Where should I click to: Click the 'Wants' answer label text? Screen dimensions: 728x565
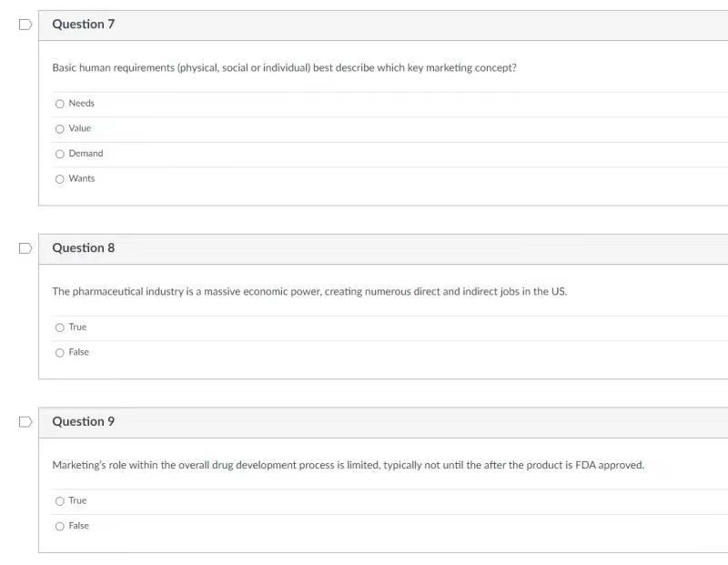[81, 178]
